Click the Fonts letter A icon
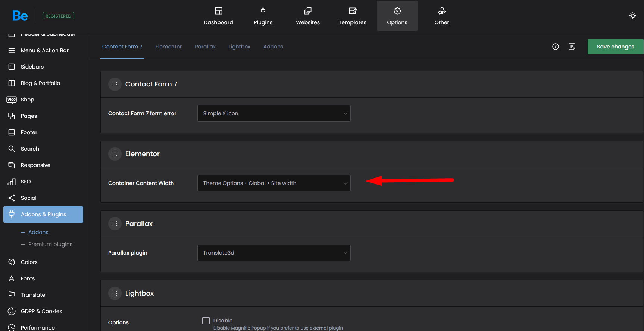The image size is (644, 331). pos(12,278)
